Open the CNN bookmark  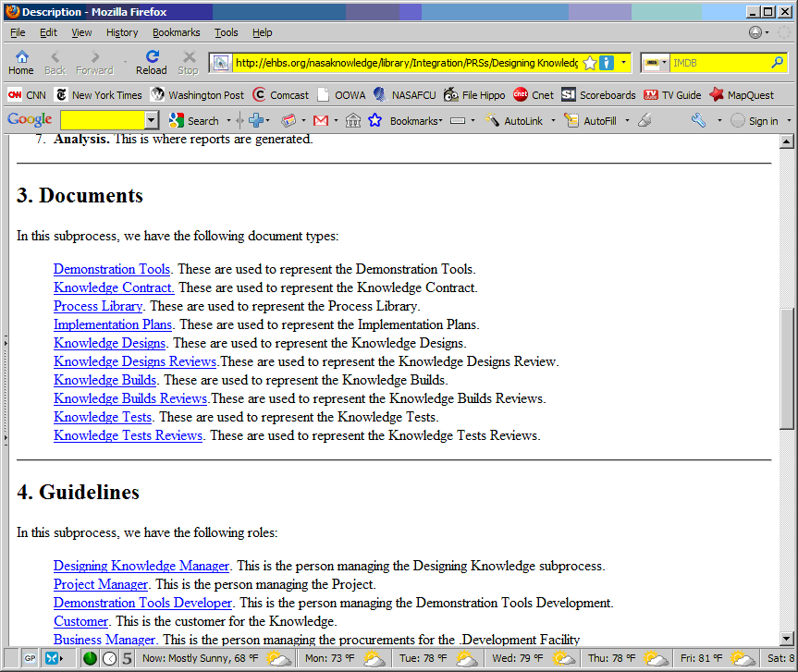(x=28, y=95)
